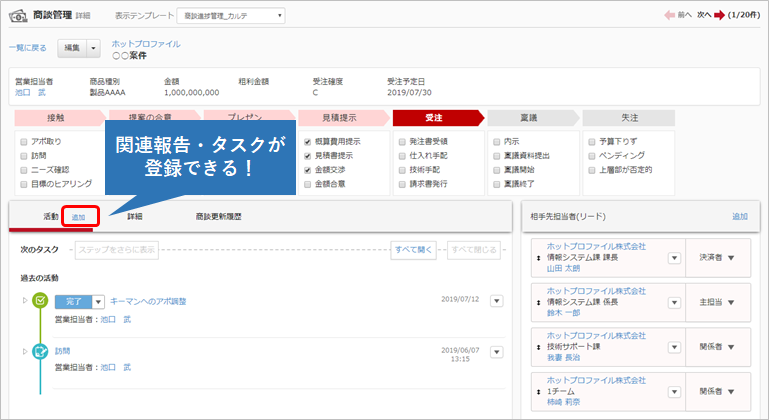Click the すべて開く button
Screen dimensions: 769x420
[413, 250]
